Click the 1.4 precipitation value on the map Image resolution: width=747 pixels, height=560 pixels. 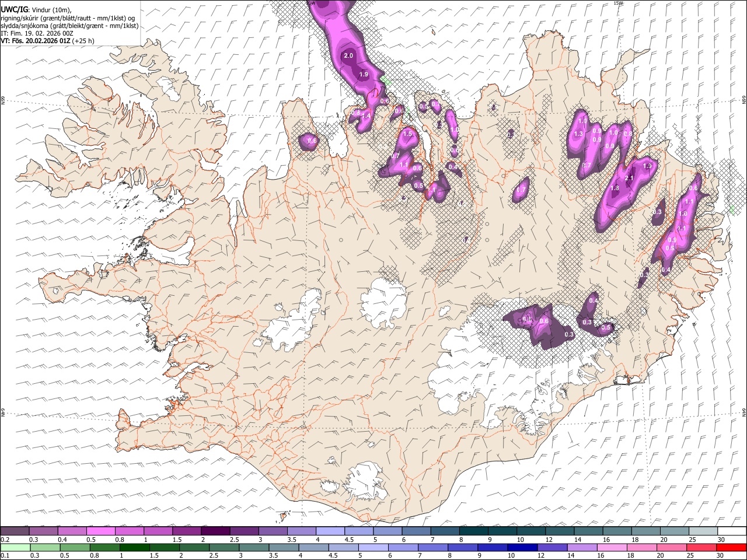click(366, 117)
